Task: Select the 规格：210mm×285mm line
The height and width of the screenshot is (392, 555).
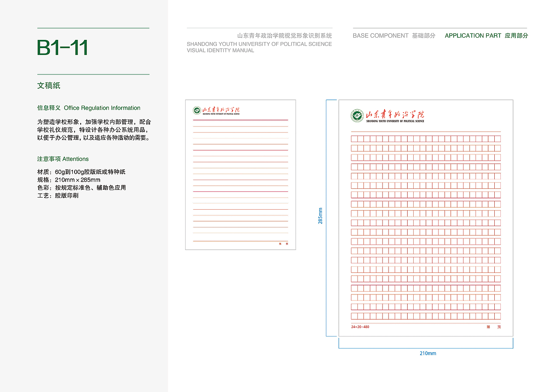Action: coord(69,180)
